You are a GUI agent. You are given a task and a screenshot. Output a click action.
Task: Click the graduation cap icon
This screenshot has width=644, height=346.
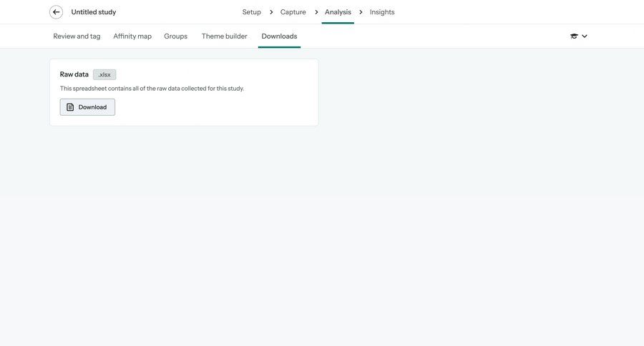coord(574,36)
